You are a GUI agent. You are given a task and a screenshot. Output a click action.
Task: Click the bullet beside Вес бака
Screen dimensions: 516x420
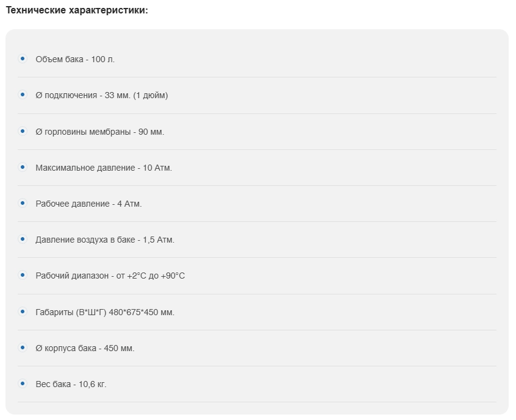point(23,383)
